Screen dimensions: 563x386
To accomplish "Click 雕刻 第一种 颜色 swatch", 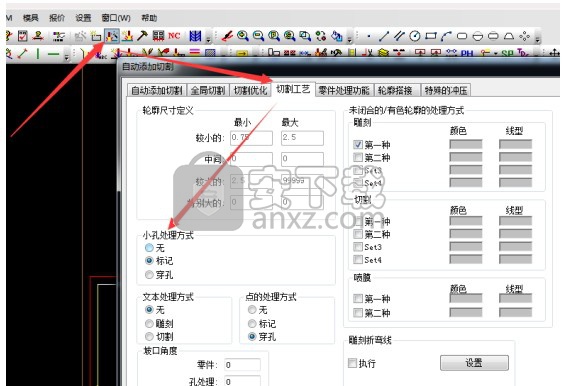I will [x=466, y=144].
